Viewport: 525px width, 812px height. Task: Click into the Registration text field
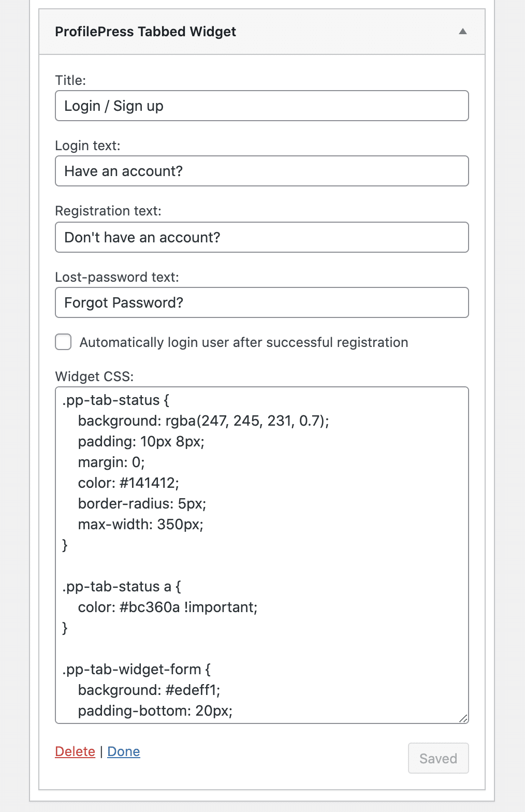pos(262,237)
